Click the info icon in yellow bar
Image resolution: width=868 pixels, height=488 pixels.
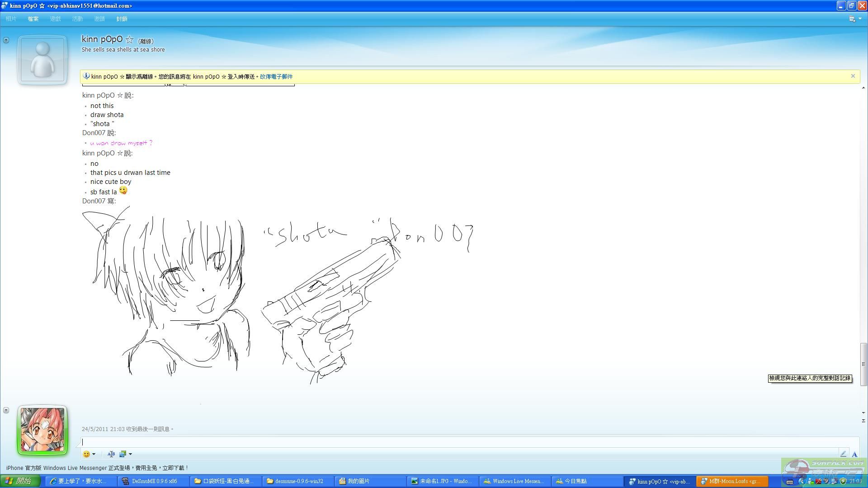click(86, 76)
